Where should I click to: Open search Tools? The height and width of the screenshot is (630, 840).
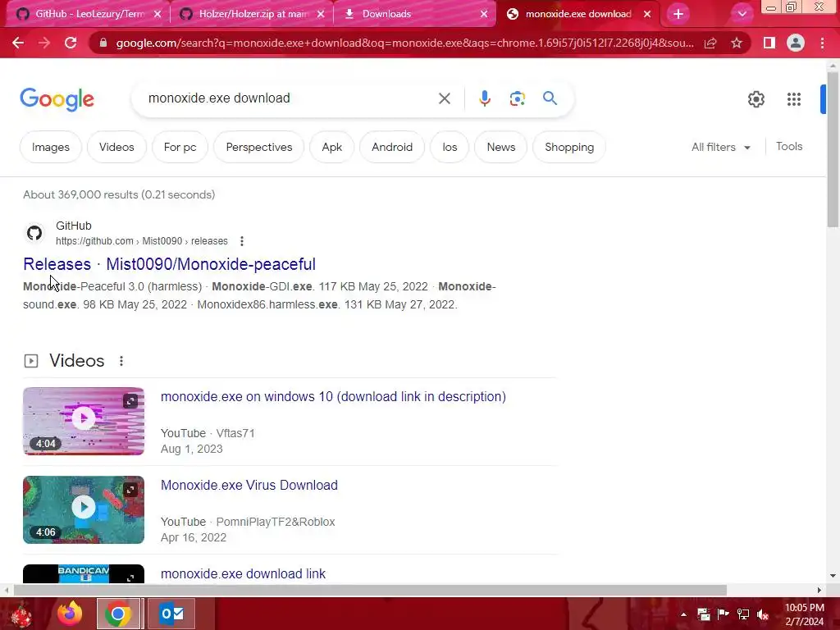(x=788, y=146)
